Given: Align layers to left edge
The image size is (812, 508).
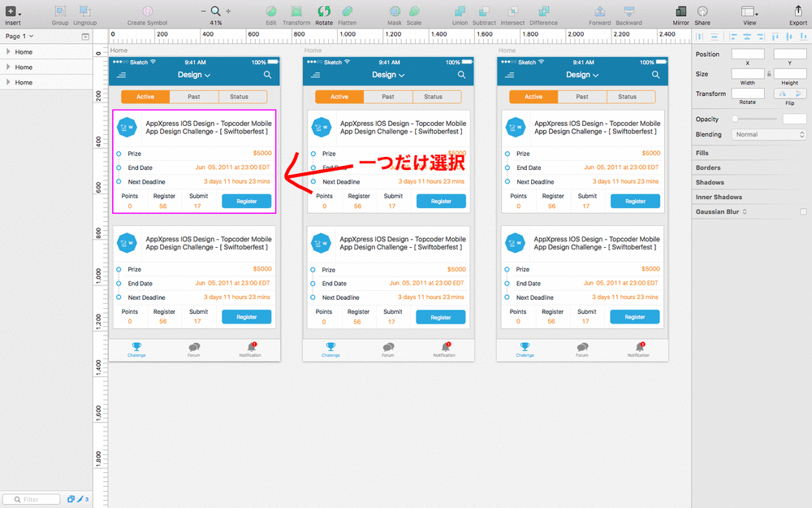Looking at the screenshot, I should [x=733, y=37].
